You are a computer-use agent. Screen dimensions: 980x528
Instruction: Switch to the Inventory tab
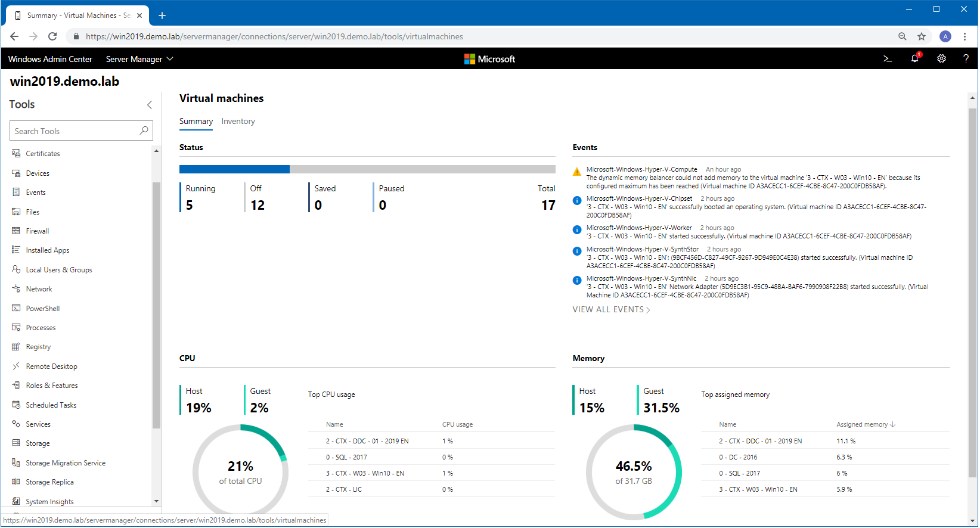click(x=238, y=122)
